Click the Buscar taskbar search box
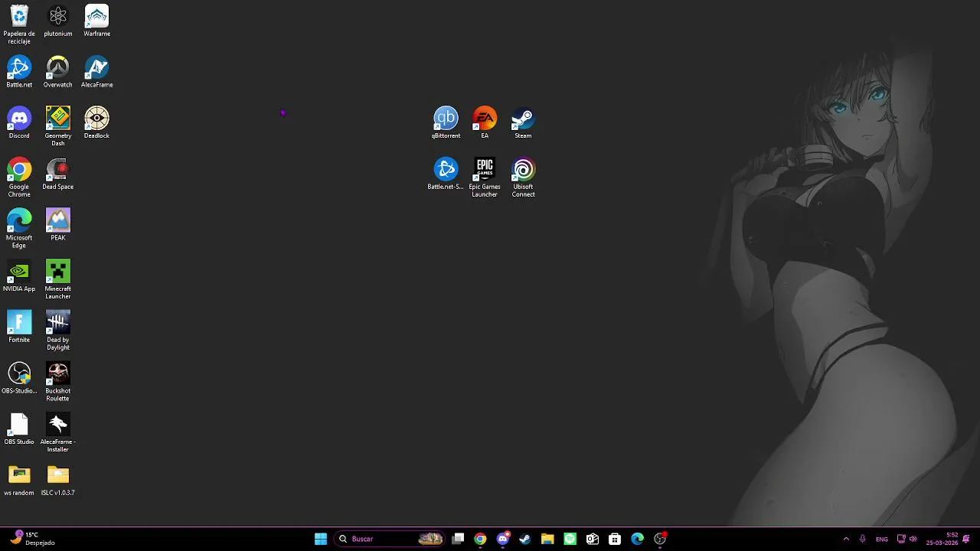The image size is (980, 551). tap(390, 539)
